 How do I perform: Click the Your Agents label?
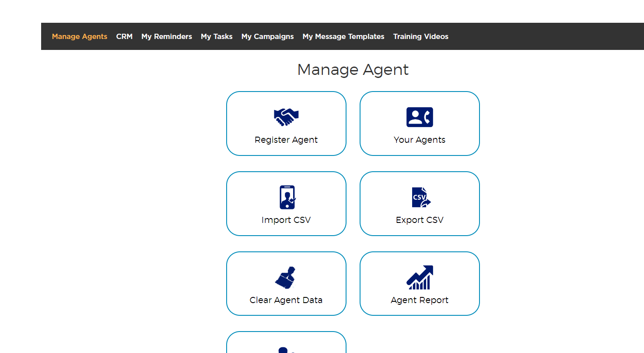pos(420,140)
